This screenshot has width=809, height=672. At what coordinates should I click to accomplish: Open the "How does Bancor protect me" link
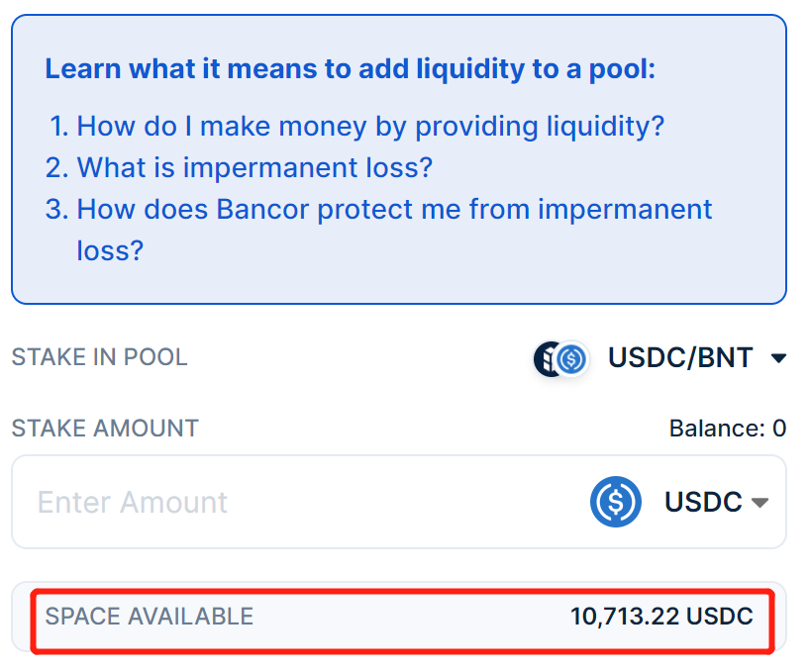point(393,210)
